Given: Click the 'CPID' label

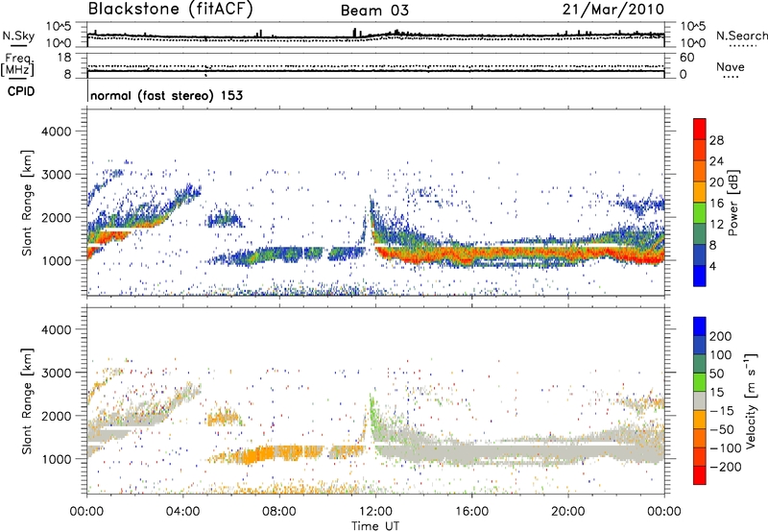Looking at the screenshot, I should 21,91.
